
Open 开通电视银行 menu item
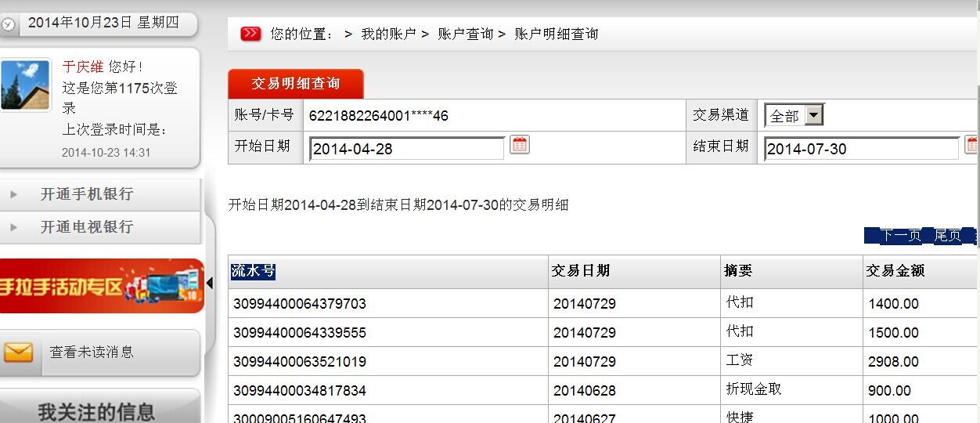click(87, 227)
